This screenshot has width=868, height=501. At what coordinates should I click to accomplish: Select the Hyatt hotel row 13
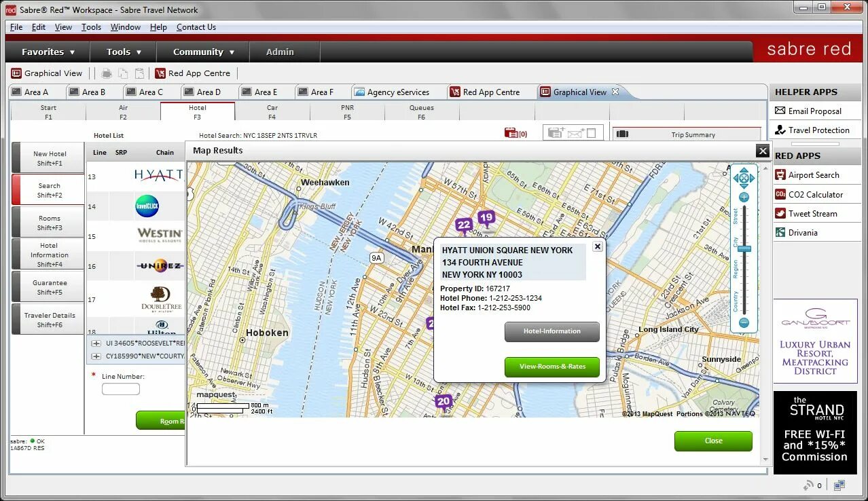pyautogui.click(x=135, y=177)
